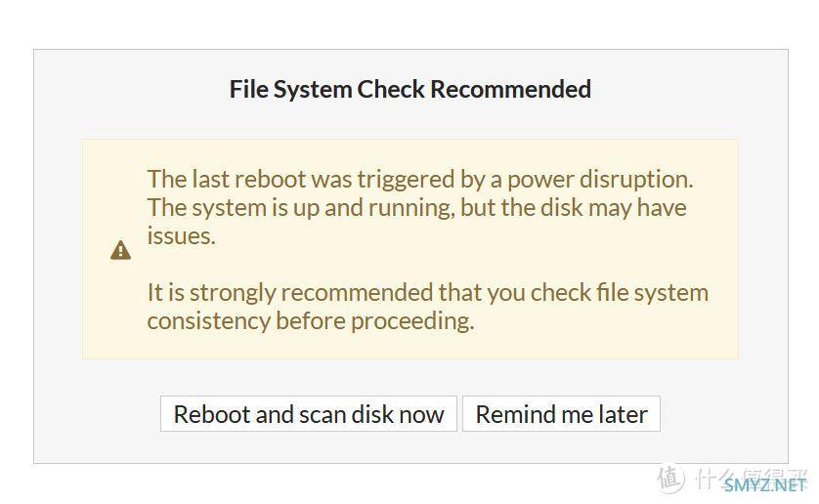Click the warning triangle icon
Screen dimensions: 819x504
(x=120, y=250)
